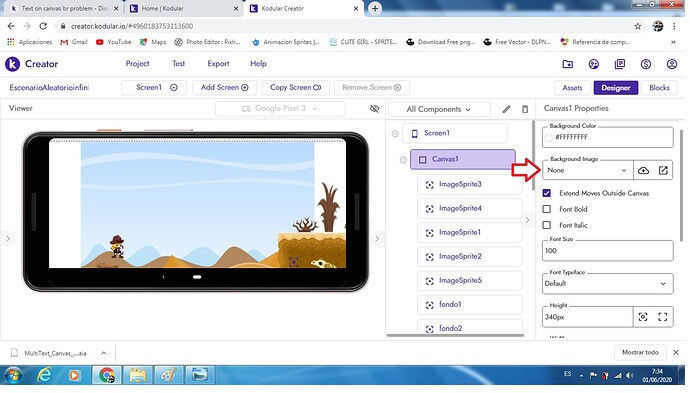
Task: Click the Kodular logo icon
Action: [x=12, y=64]
